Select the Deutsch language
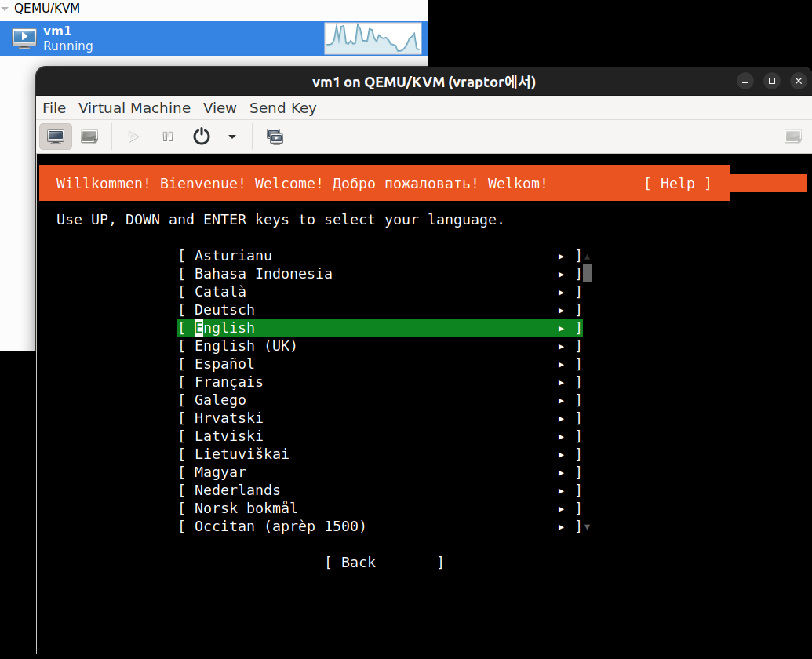The image size is (812, 659). [x=380, y=310]
